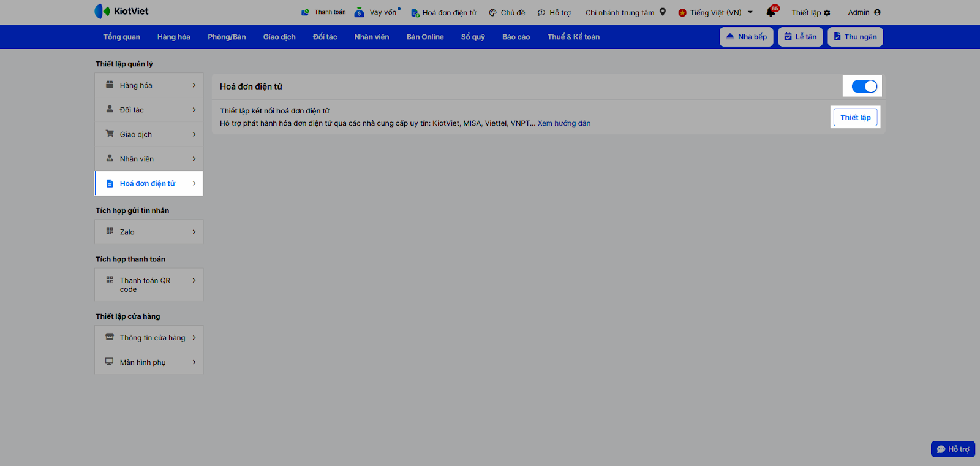
Task: Click the Hoá đơn điện tử sidebar document icon
Action: [x=110, y=183]
